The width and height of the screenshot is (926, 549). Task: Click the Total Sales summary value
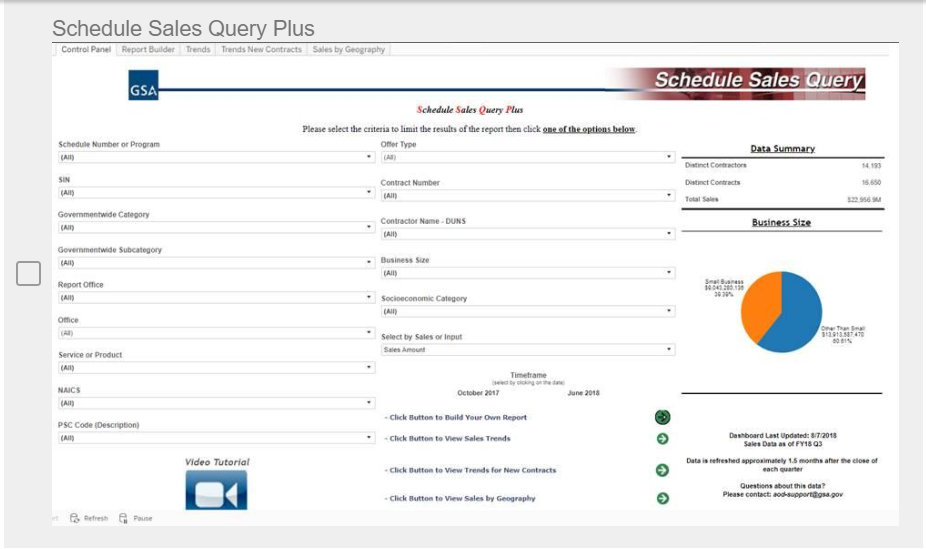[x=864, y=200]
